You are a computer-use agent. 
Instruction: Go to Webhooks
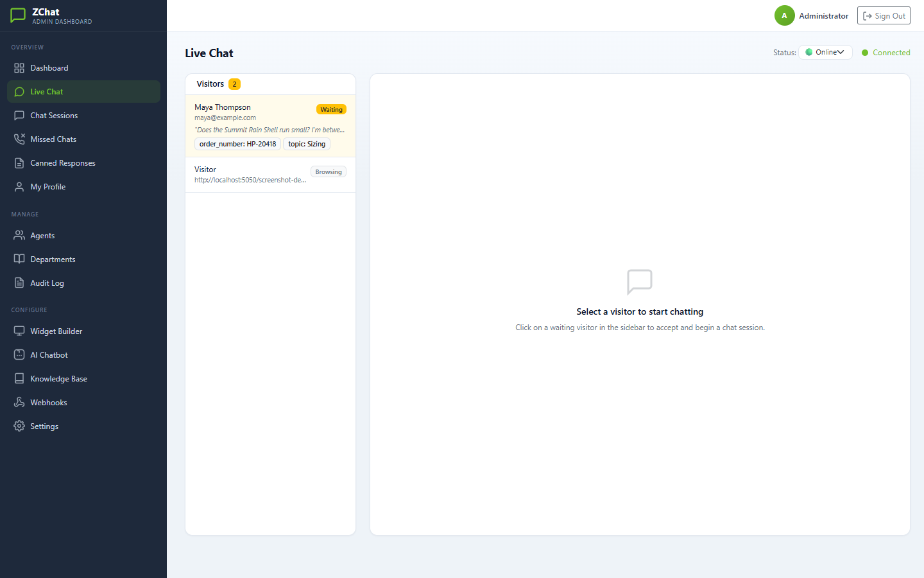(83, 403)
